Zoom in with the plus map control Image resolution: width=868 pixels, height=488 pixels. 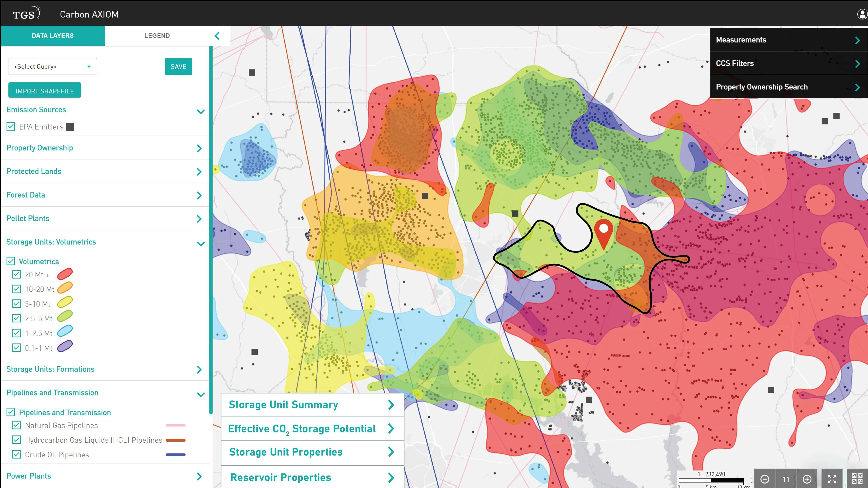pos(807,479)
